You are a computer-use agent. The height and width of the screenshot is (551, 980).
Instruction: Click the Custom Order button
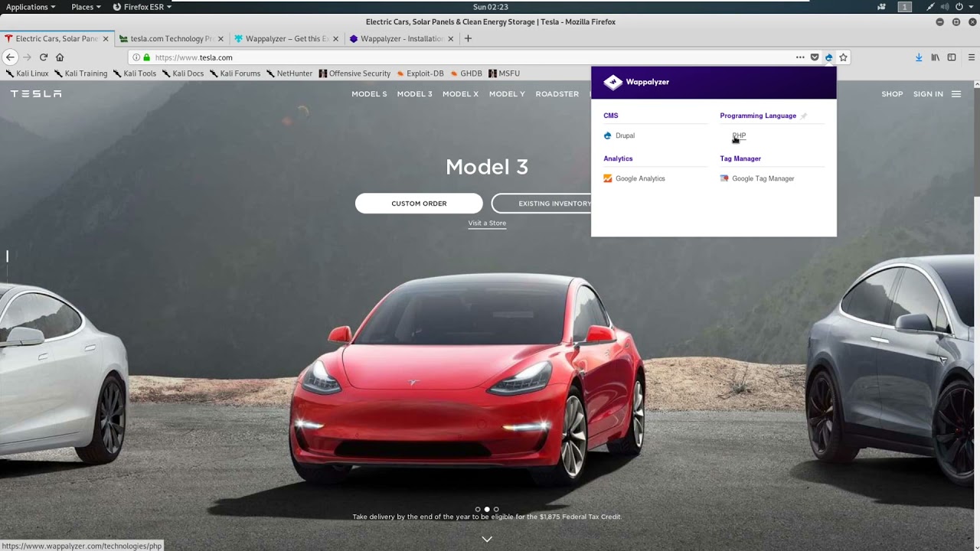tap(419, 204)
